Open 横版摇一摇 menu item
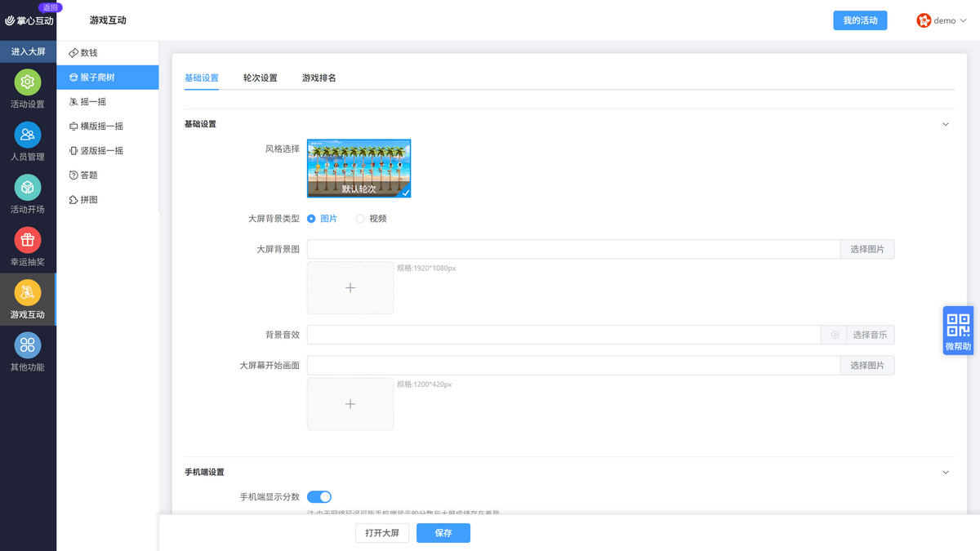The image size is (980, 551). pyautogui.click(x=108, y=127)
